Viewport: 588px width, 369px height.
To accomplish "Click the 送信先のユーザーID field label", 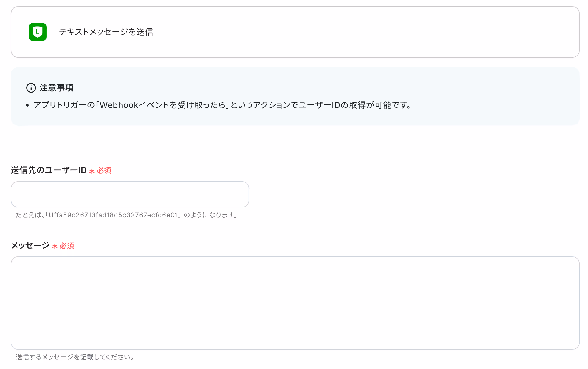I will (x=49, y=170).
